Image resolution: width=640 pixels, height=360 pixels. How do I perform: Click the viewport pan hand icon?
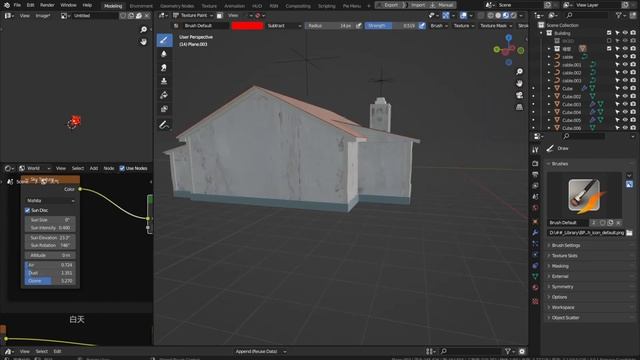(x=519, y=83)
